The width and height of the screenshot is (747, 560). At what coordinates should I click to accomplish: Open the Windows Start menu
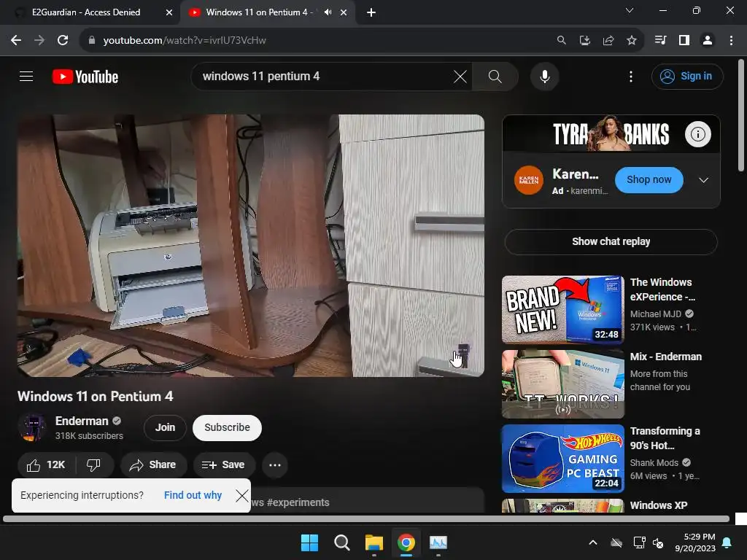pyautogui.click(x=309, y=542)
